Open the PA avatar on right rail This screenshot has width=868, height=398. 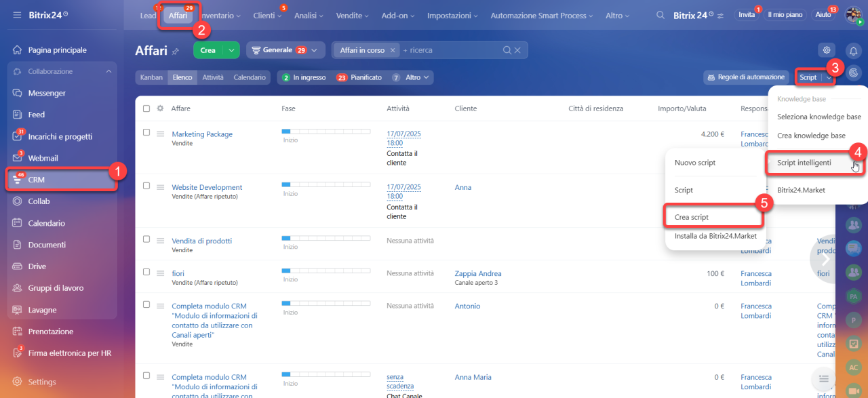(x=854, y=296)
